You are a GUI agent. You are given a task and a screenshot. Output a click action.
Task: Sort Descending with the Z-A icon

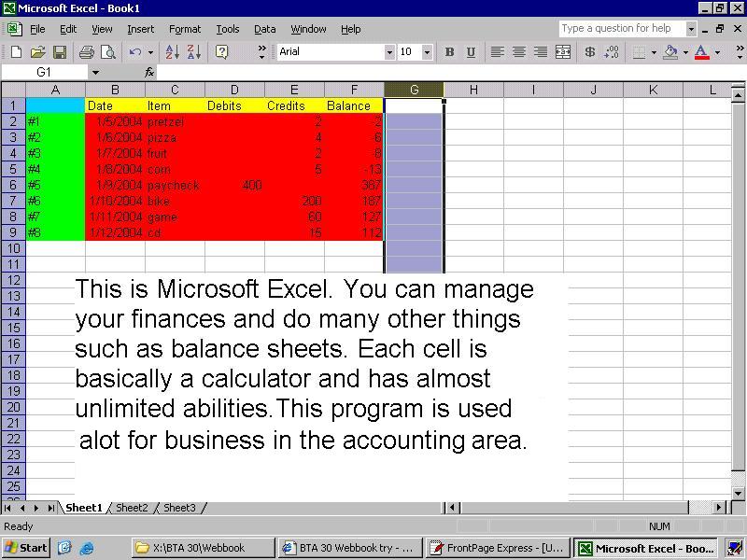pos(194,52)
